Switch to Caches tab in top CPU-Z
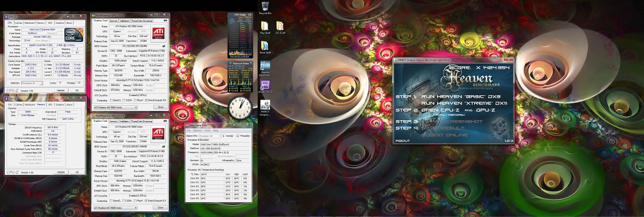The height and width of the screenshot is (217, 644). click(19, 23)
